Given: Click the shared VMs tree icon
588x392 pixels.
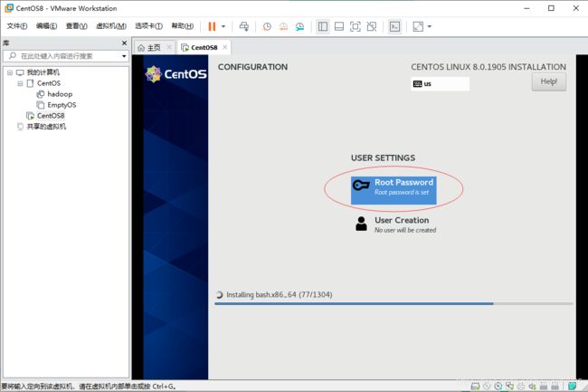Looking at the screenshot, I should [20, 127].
